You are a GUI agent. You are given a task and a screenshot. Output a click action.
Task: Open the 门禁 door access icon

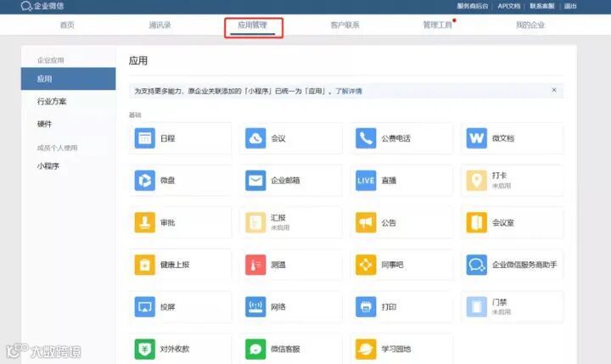(476, 306)
